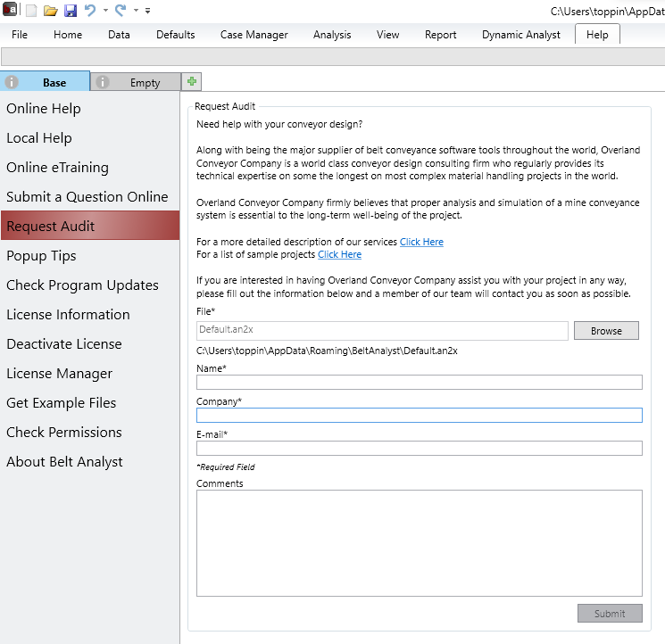This screenshot has width=665, height=644.
Task: Select Get Example Files
Action: pos(90,403)
